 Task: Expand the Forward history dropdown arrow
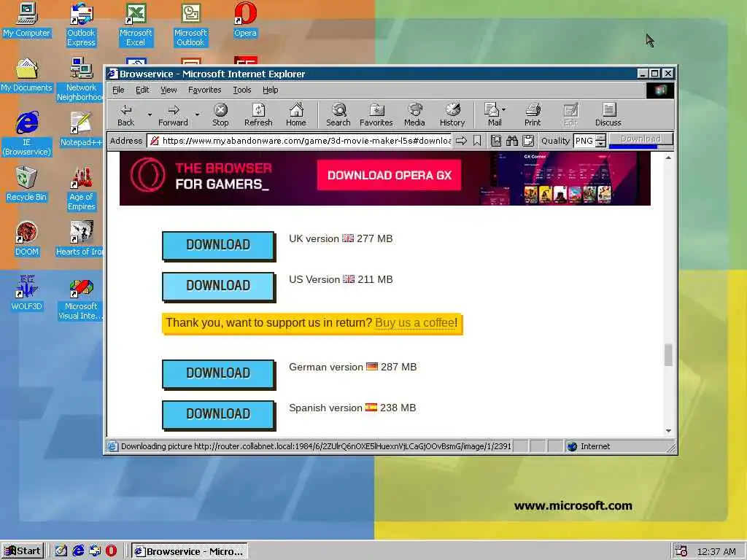pos(197,114)
